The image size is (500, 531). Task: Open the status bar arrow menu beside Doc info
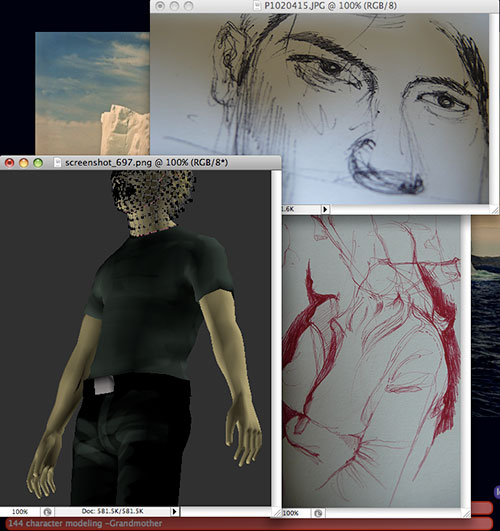pos(174,511)
